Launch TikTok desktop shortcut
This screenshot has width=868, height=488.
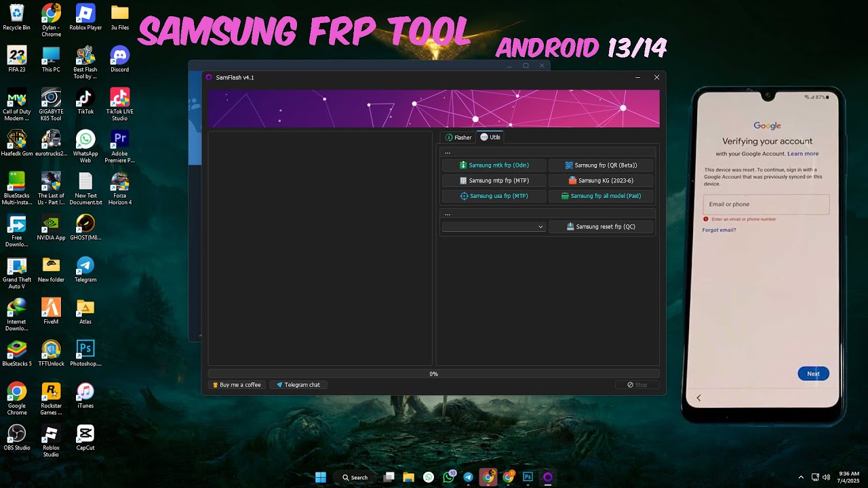85,102
